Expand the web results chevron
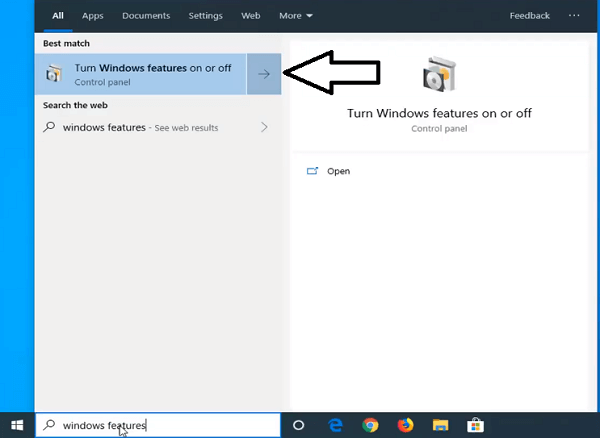The image size is (600, 438). click(264, 127)
